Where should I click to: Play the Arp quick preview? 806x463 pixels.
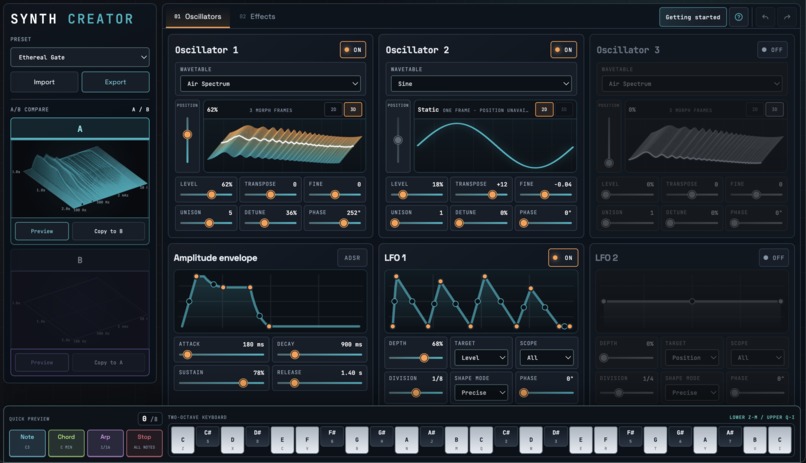tap(105, 442)
